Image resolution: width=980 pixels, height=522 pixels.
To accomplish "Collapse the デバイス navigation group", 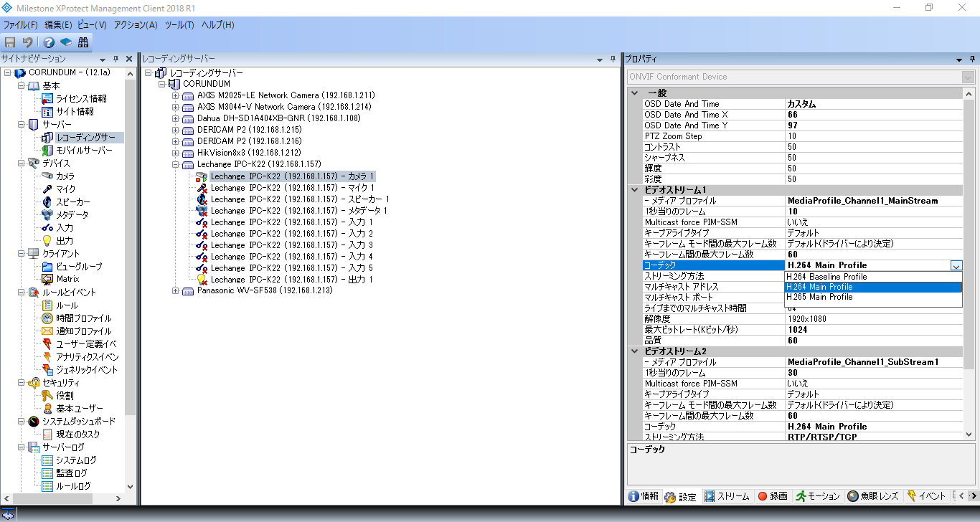I will [21, 163].
